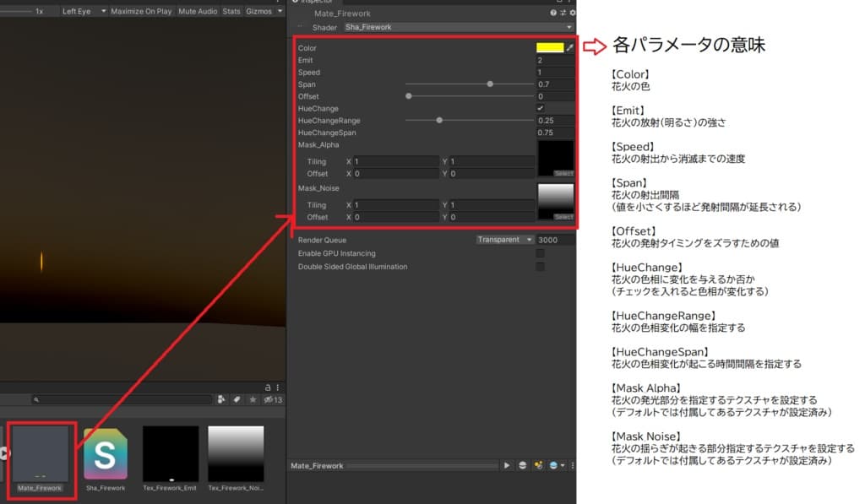Image resolution: width=865 pixels, height=504 pixels.
Task: Toggle the preview lighting icon
Action: [538, 465]
